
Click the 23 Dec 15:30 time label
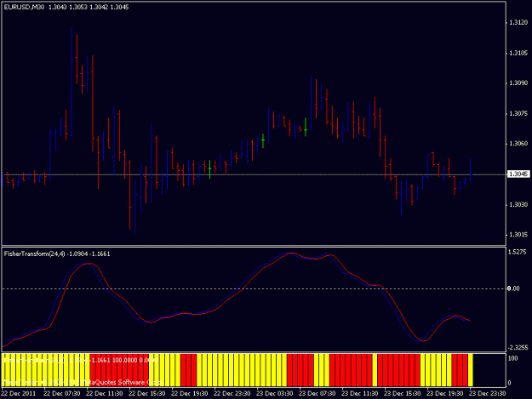click(402, 393)
